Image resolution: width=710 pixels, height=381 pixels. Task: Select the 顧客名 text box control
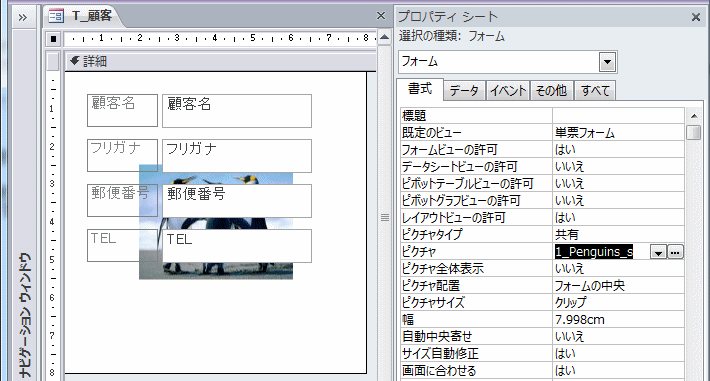tap(237, 111)
